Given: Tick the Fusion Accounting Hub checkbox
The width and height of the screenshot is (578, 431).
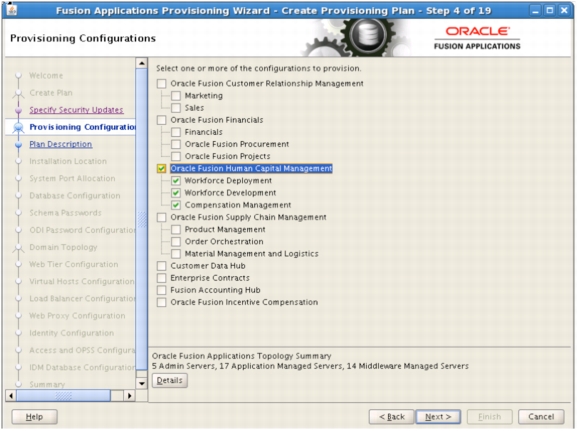Looking at the screenshot, I should pyautogui.click(x=161, y=291).
